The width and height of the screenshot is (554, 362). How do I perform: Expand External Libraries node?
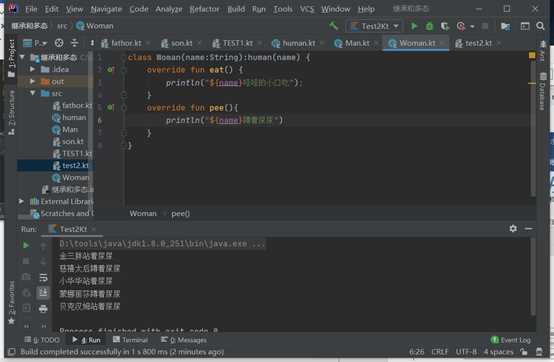coord(21,201)
